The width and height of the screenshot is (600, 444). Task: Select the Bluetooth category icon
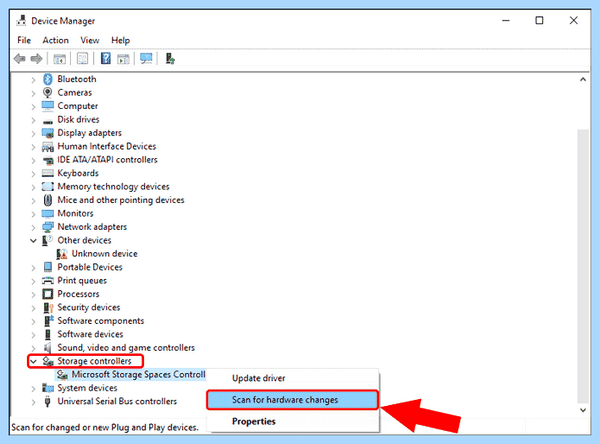(47, 79)
